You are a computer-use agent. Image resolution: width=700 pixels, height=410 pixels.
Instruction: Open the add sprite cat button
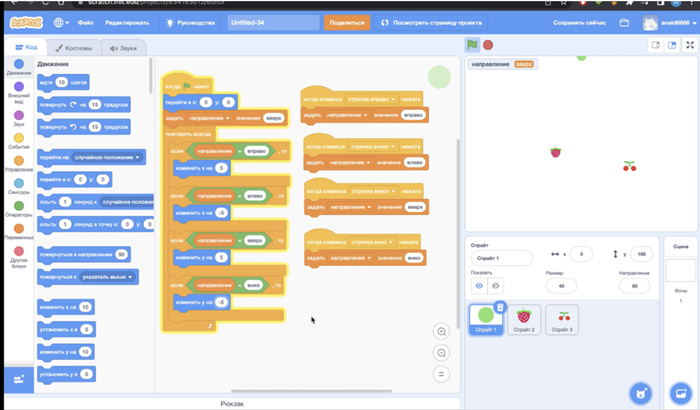pyautogui.click(x=640, y=393)
